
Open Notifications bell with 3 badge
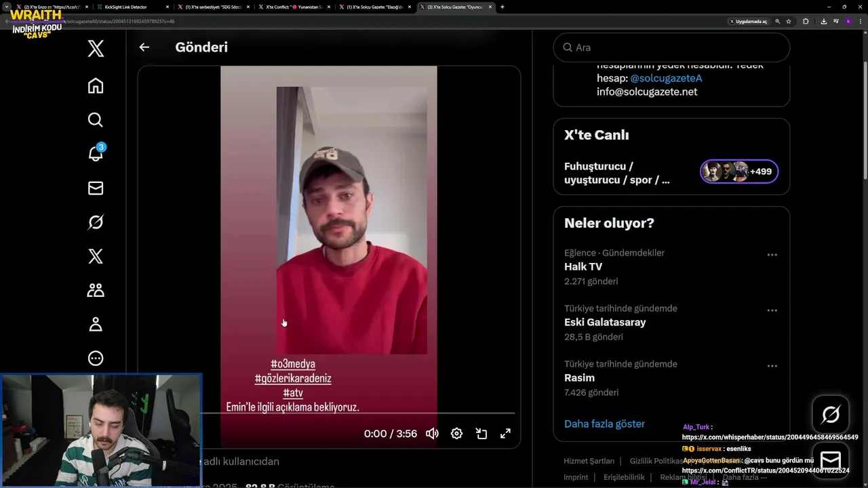click(96, 154)
